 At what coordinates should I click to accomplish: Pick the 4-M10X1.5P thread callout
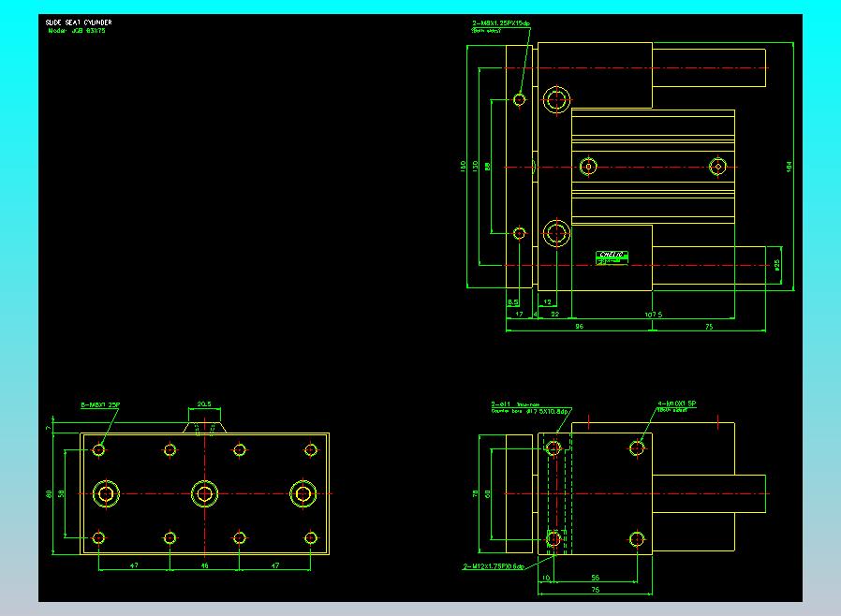[x=677, y=403]
